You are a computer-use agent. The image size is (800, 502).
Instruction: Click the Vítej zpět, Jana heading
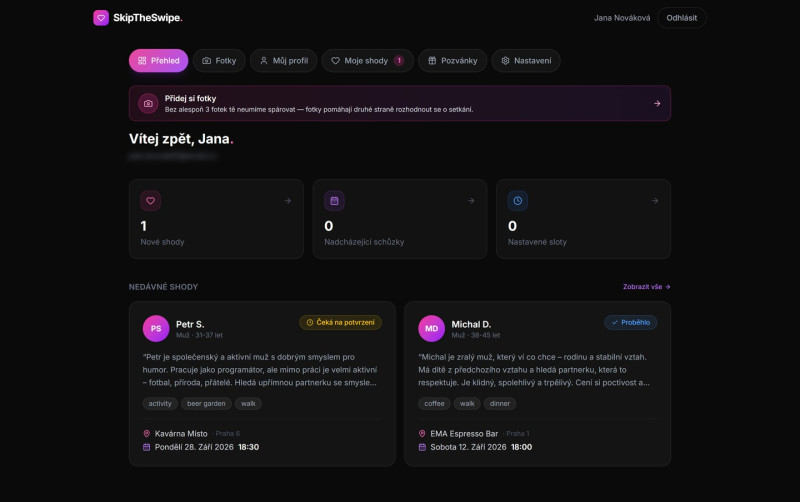point(181,139)
